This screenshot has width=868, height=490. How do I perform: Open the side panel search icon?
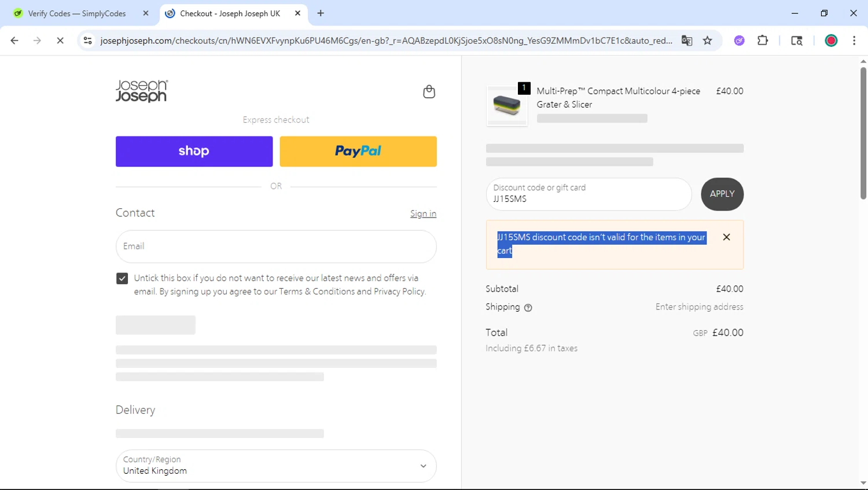[797, 40]
